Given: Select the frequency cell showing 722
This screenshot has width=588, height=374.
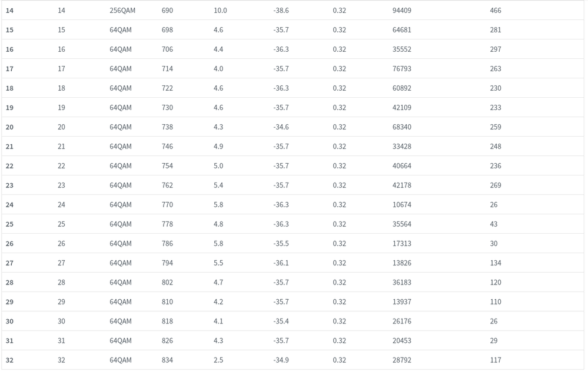Looking at the screenshot, I should (167, 88).
